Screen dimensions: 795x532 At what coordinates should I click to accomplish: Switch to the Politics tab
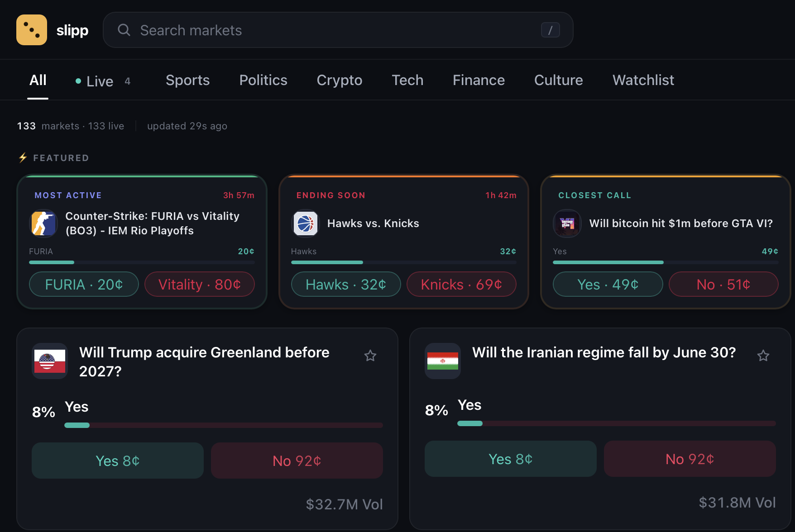(x=263, y=80)
